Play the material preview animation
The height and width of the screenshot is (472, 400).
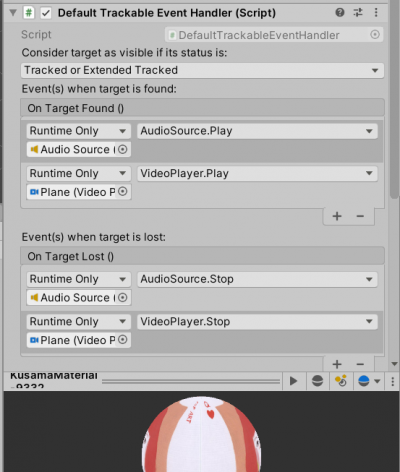point(294,381)
